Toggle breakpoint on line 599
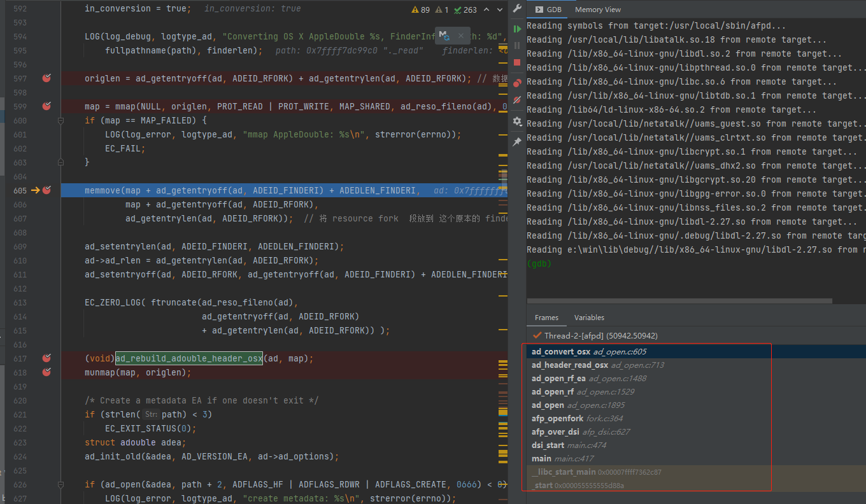866x504 pixels. point(46,106)
